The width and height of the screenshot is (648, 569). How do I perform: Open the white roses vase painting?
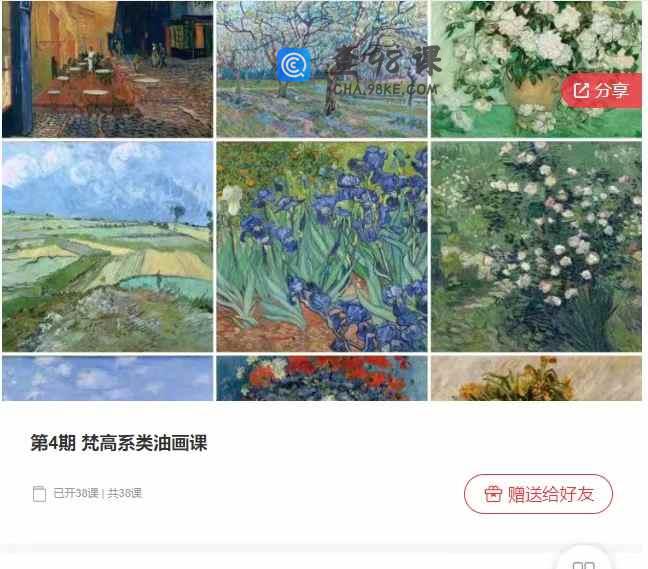[536, 69]
